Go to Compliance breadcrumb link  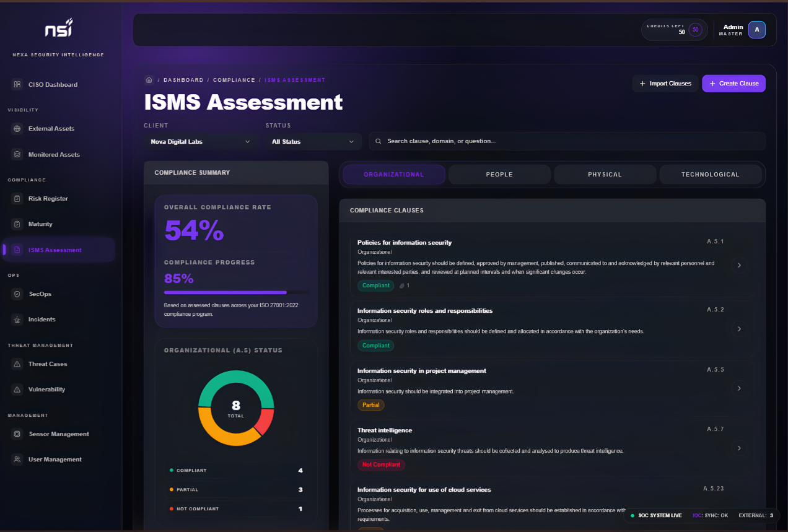pyautogui.click(x=234, y=80)
